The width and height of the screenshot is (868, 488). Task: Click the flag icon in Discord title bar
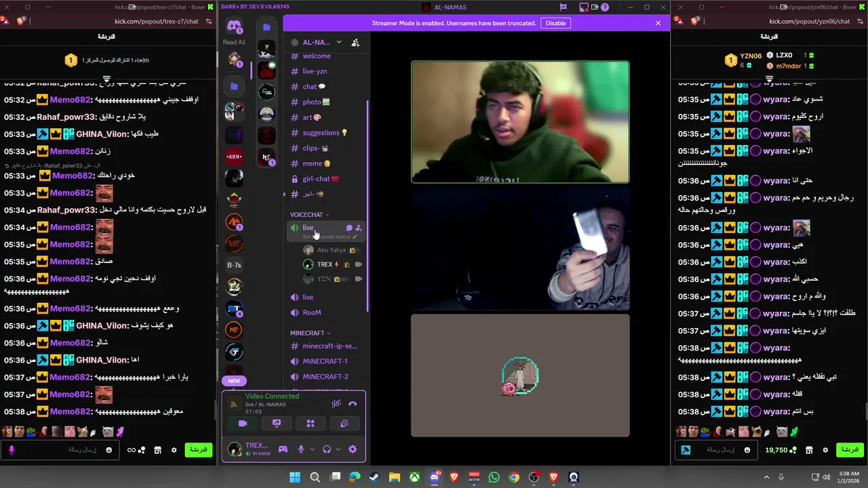pos(564,7)
